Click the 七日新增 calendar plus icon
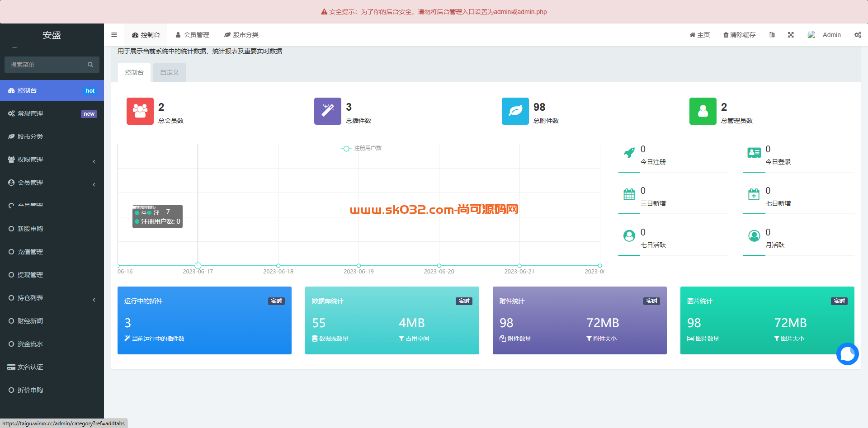This screenshot has height=428, width=868. click(754, 194)
